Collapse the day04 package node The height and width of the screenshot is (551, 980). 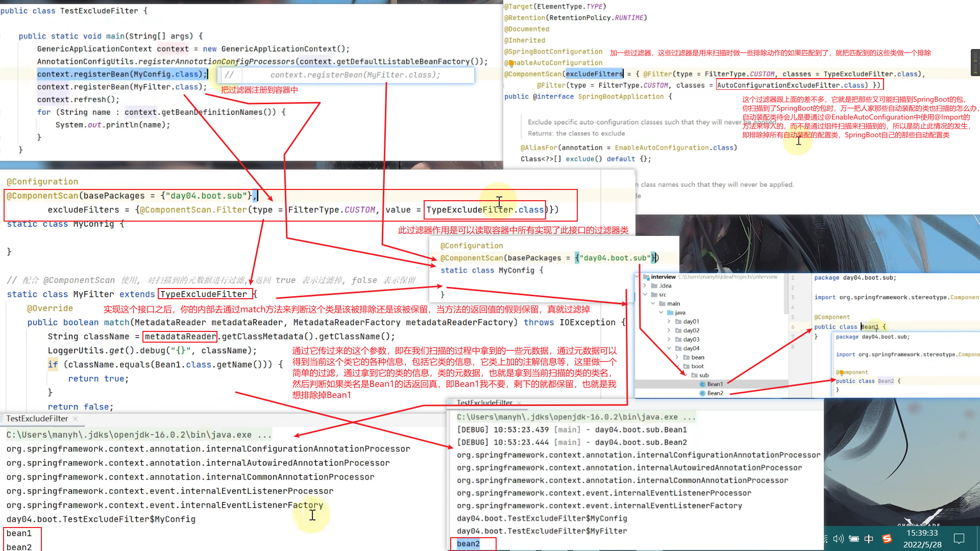point(669,348)
